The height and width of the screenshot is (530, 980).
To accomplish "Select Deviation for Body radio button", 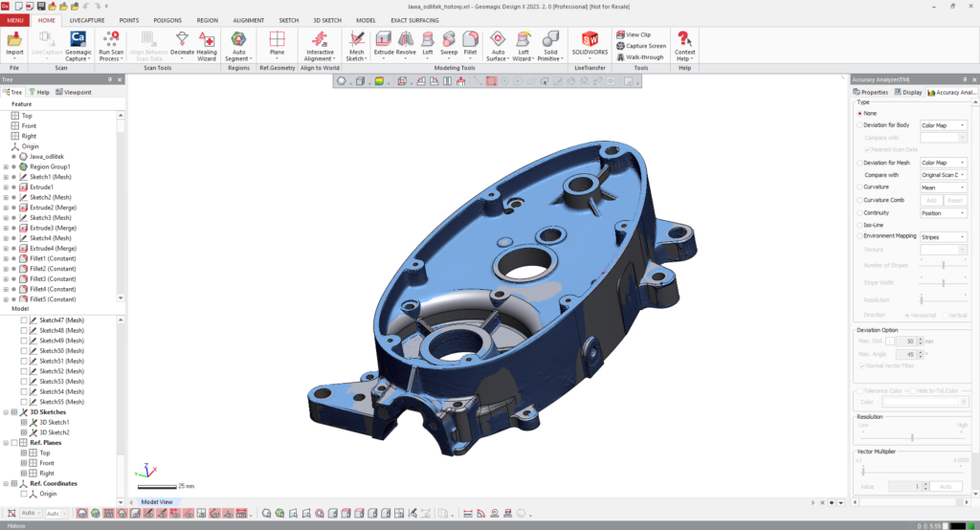I will click(x=859, y=125).
